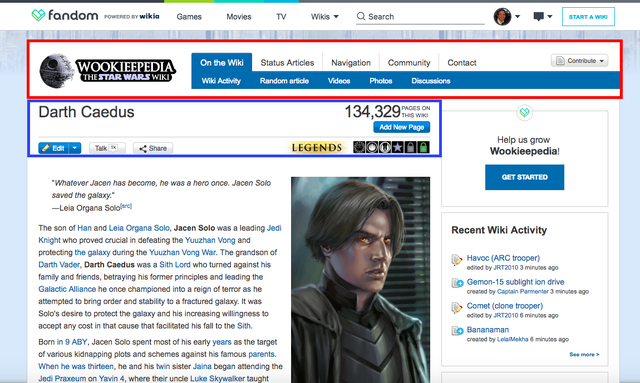Follow the 9 ABY link
This screenshot has width=640, height=383.
tap(76, 342)
